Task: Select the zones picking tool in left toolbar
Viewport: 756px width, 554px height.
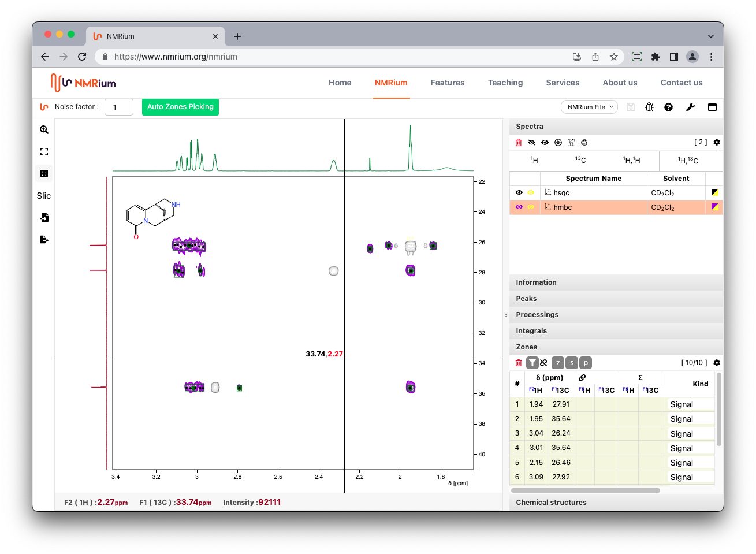Action: pos(44,174)
